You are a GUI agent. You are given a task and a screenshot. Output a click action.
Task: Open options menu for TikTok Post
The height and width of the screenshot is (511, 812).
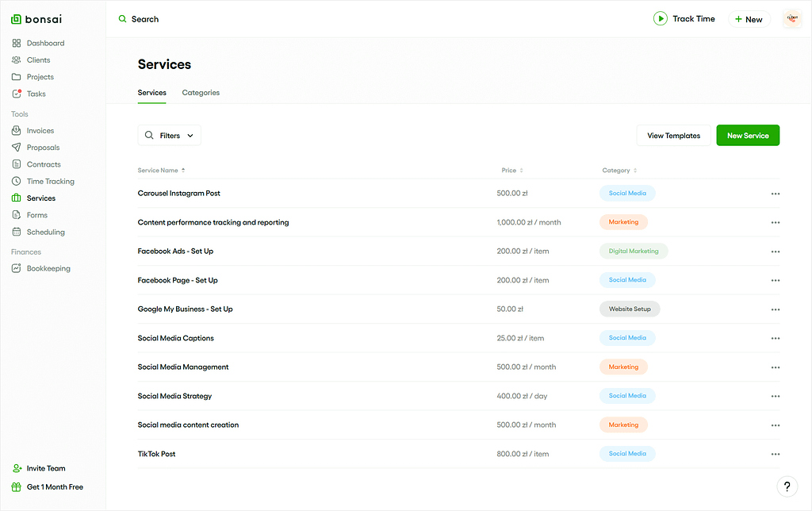(776, 454)
